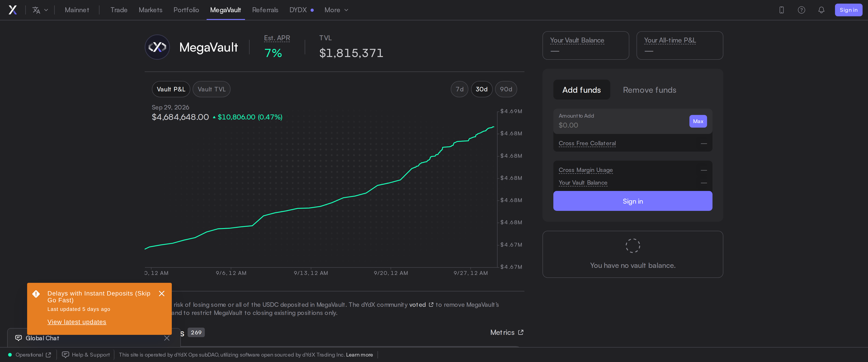Select the Add funds tab

click(582, 90)
